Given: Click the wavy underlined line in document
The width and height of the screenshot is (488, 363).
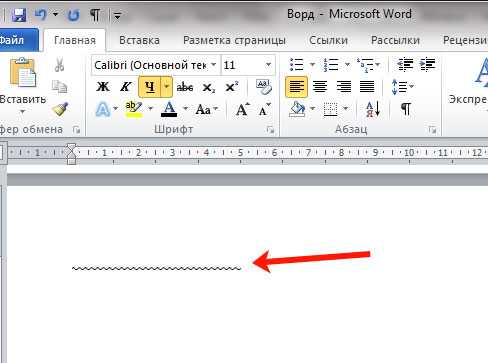Looking at the screenshot, I should pyautogui.click(x=156, y=268).
